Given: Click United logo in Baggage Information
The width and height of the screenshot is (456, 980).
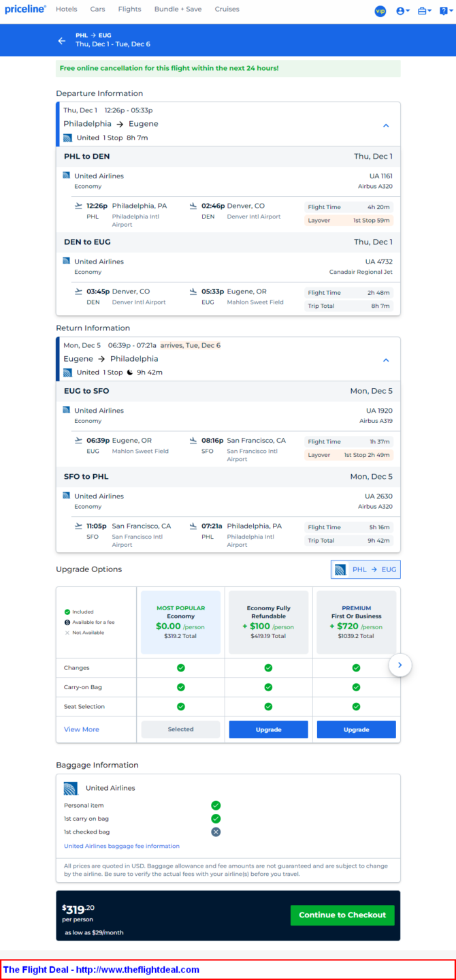Looking at the screenshot, I should [71, 789].
